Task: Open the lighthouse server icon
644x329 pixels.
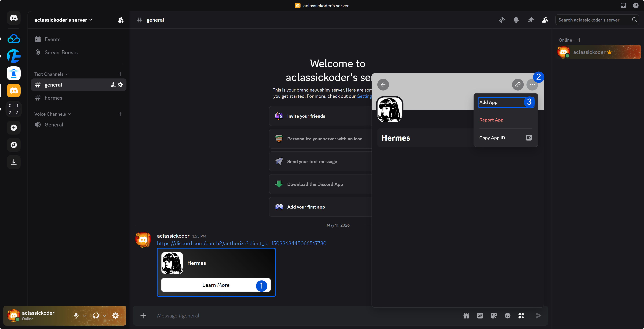Action: 14,73
